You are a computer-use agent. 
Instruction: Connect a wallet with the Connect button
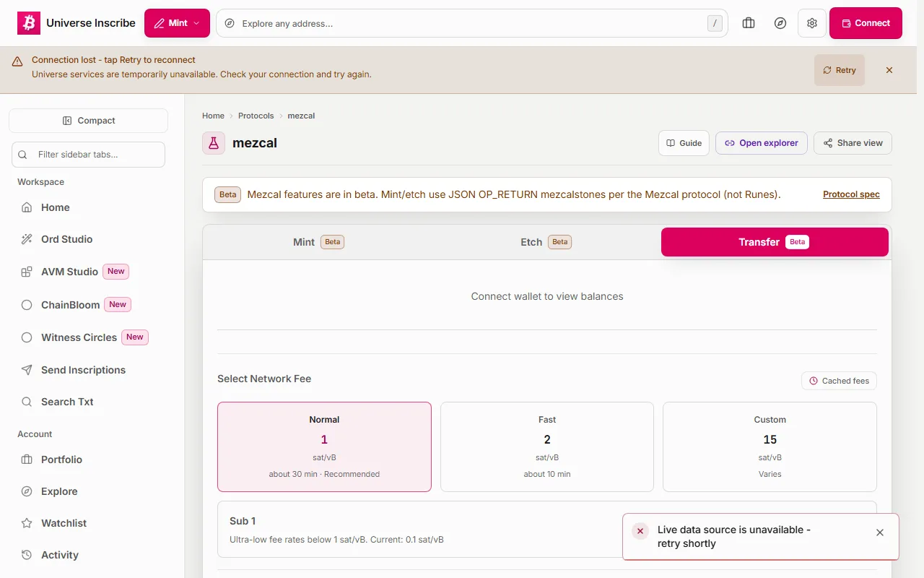coord(866,23)
